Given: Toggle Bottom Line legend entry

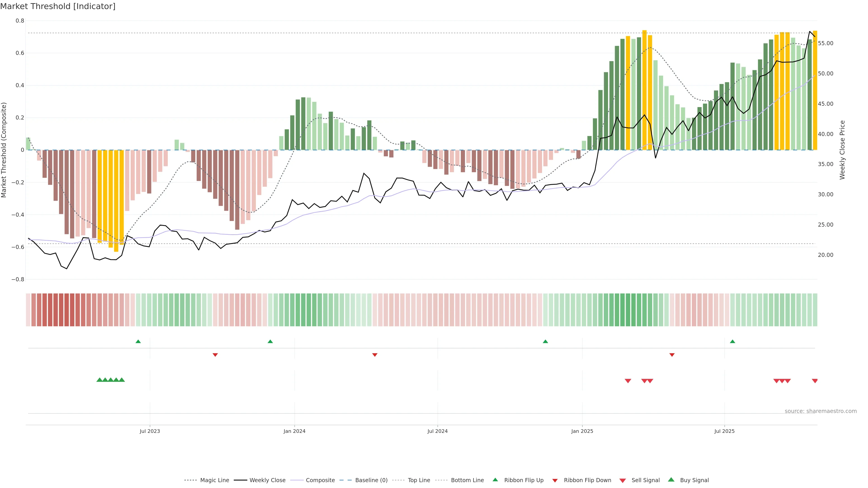Looking at the screenshot, I should pos(467,480).
